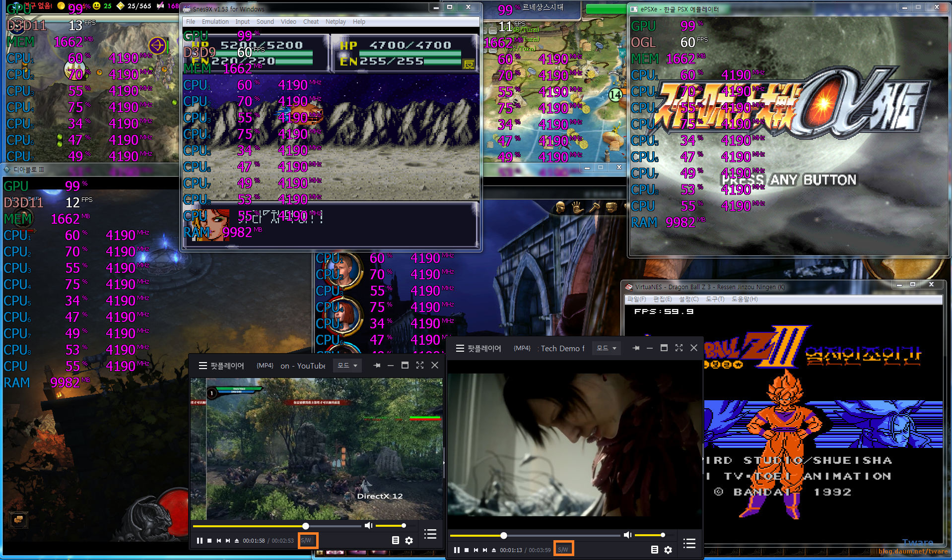
Task: Open the control panel icon in Tech Demo player
Action: coord(655,550)
